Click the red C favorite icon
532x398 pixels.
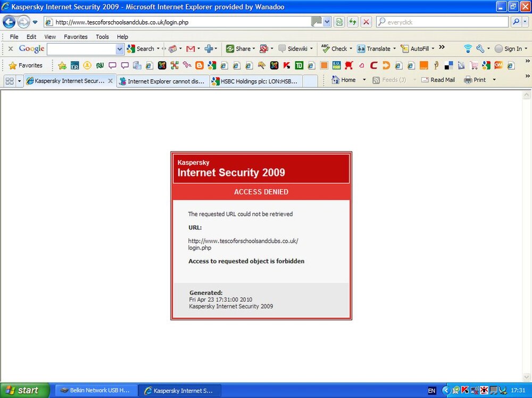point(374,65)
